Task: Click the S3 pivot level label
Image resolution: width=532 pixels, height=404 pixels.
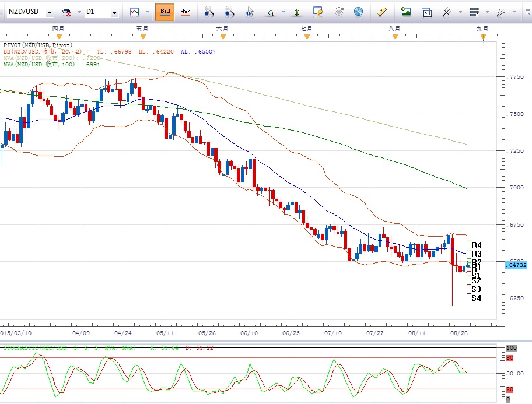Action: pos(477,289)
